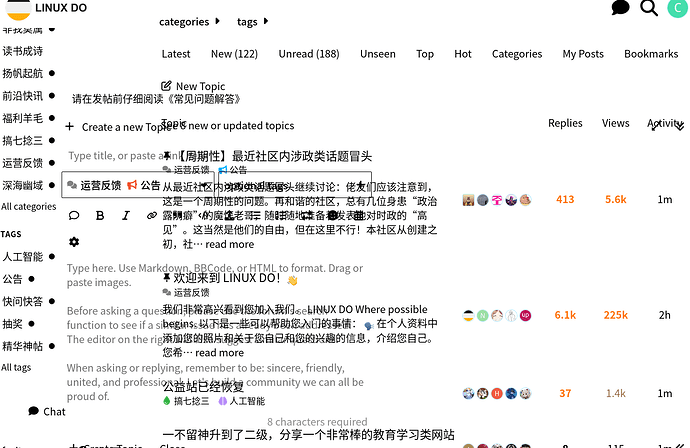Click the crimson 'up' avatar in welcome row
The image size is (690, 448).
click(525, 315)
